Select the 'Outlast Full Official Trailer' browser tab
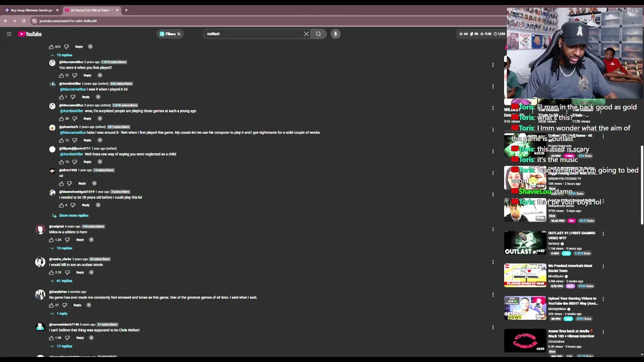 (x=91, y=10)
